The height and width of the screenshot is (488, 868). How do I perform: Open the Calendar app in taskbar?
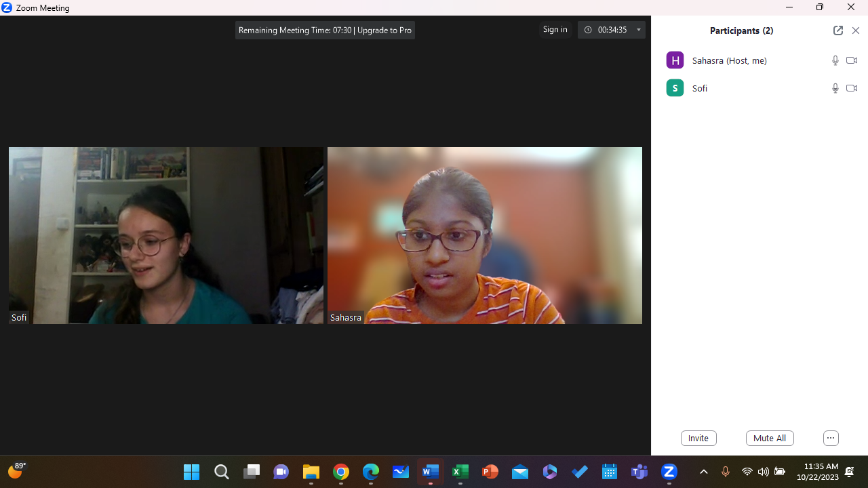[610, 472]
